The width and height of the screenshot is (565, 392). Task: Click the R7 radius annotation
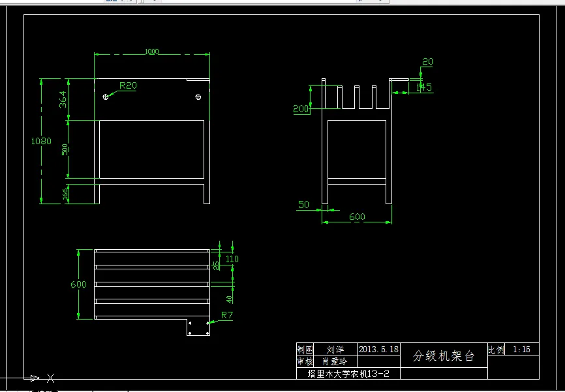(x=227, y=315)
